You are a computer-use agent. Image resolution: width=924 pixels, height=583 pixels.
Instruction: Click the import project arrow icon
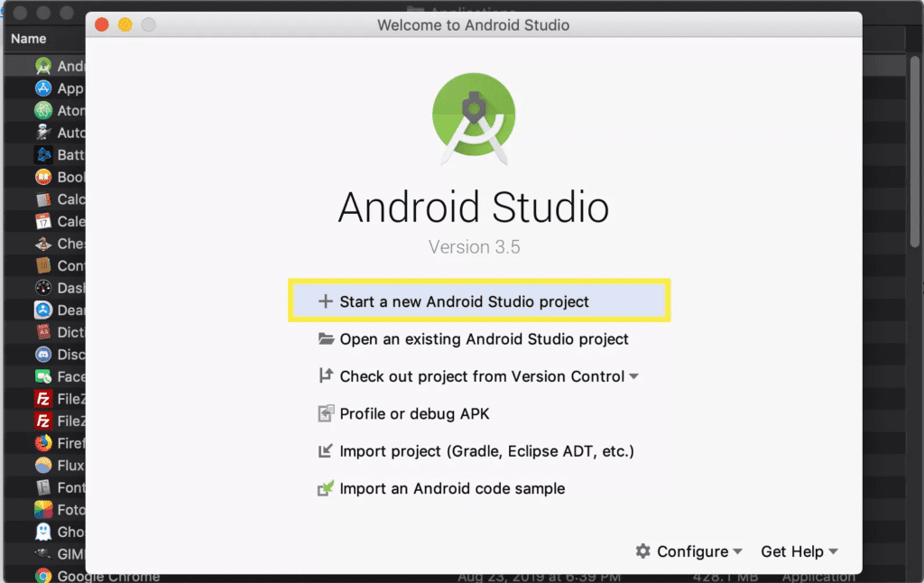325,451
